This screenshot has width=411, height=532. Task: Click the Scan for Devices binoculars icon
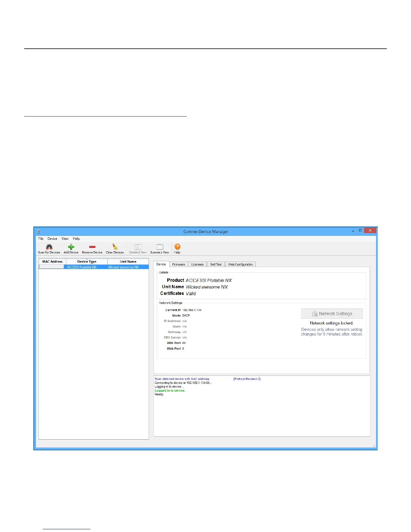tap(49, 247)
